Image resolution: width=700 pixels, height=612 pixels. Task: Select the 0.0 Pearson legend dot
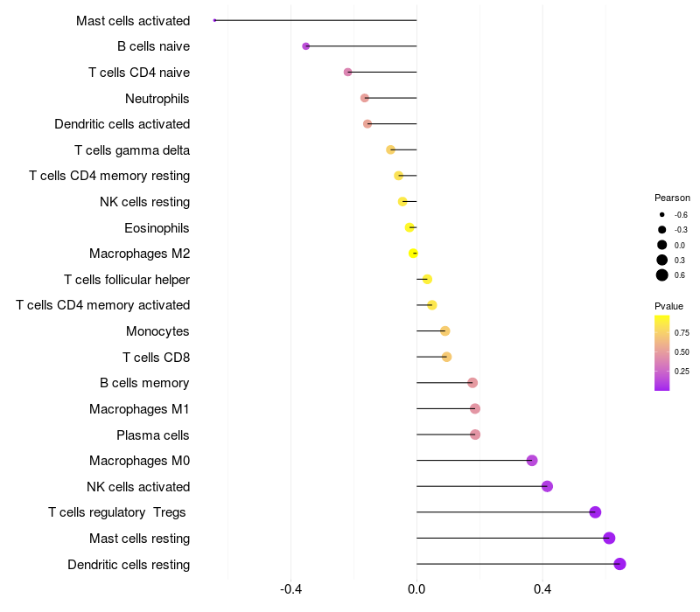coord(662,245)
